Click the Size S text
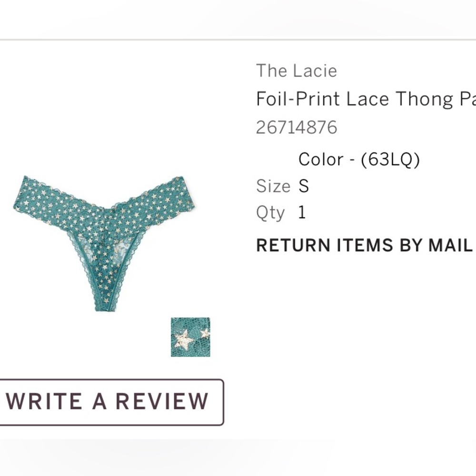This screenshot has height=476, width=476. 283,186
